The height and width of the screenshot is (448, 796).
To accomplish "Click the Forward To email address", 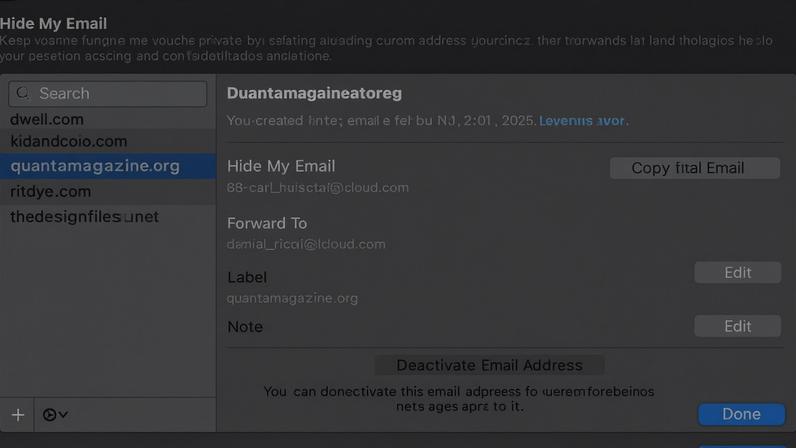I will [x=306, y=244].
